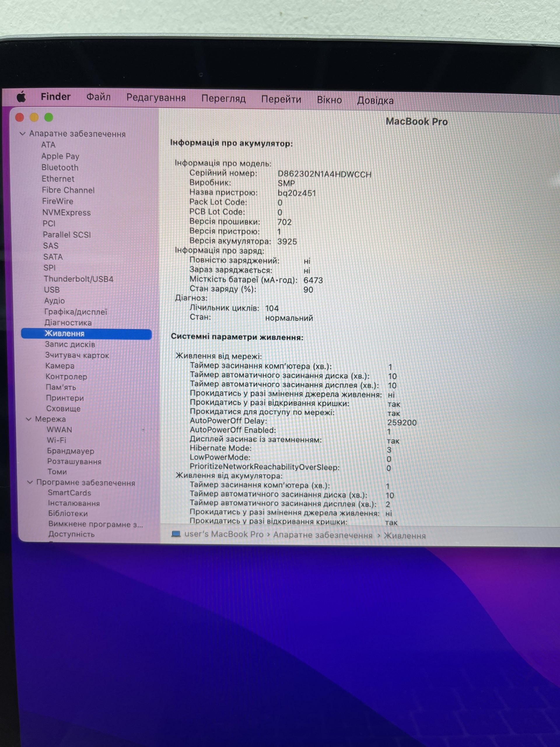Image resolution: width=560 pixels, height=747 pixels.
Task: Select Пам'ять in the sidebar
Action: (x=61, y=387)
